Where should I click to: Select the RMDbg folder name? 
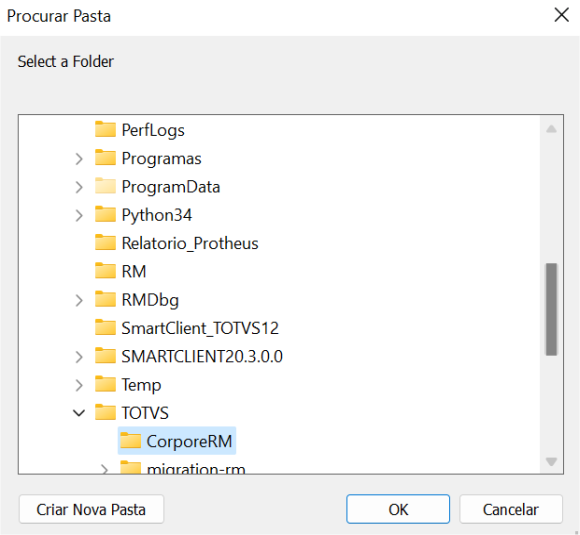(x=150, y=300)
